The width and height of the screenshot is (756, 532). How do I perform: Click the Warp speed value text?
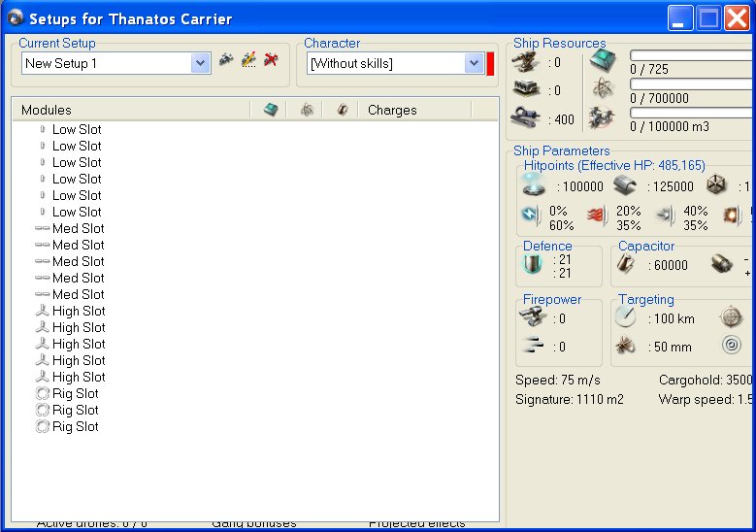click(x=706, y=399)
